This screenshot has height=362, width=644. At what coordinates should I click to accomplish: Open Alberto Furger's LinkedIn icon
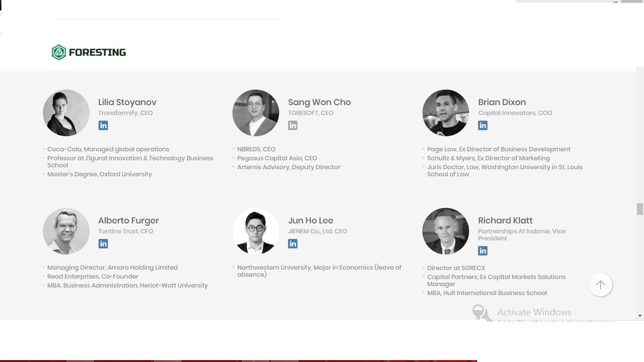(103, 244)
